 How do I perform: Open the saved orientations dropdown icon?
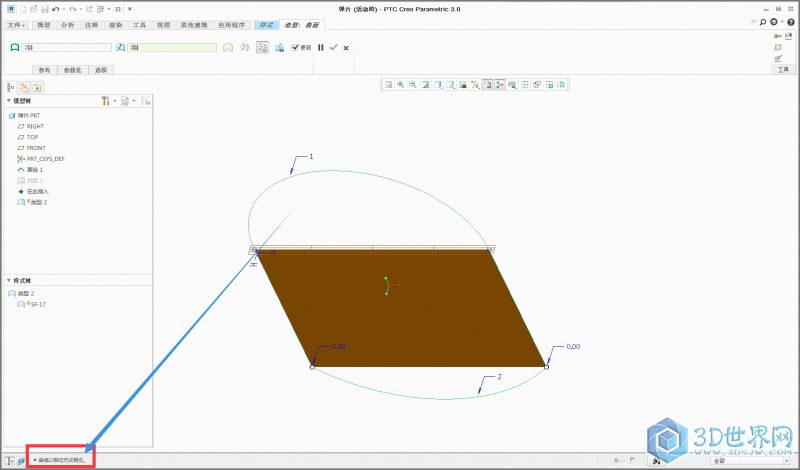point(451,85)
